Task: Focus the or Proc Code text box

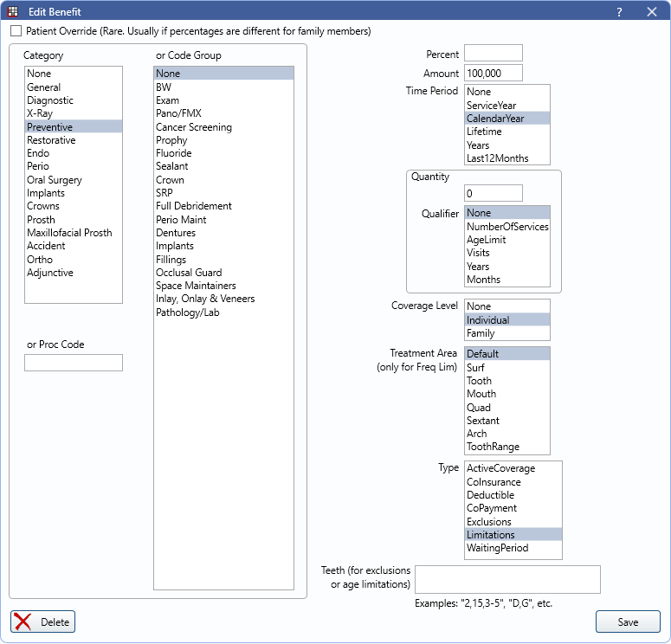Action: point(74,363)
